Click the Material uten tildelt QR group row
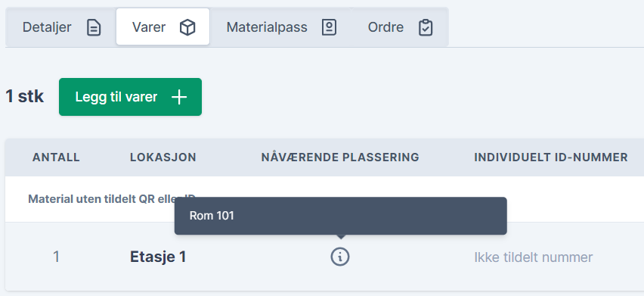Viewport: 644px width, 296px height. [324, 199]
